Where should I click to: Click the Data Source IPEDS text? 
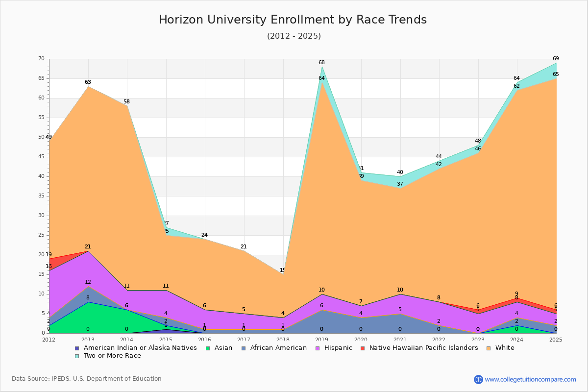87,379
